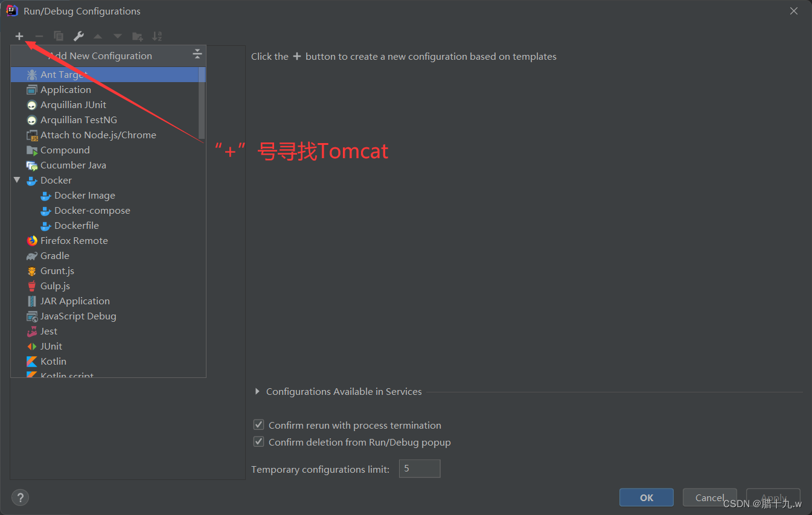The width and height of the screenshot is (812, 515).
Task: Click the filter icon beside Add New Configuration
Action: click(197, 54)
